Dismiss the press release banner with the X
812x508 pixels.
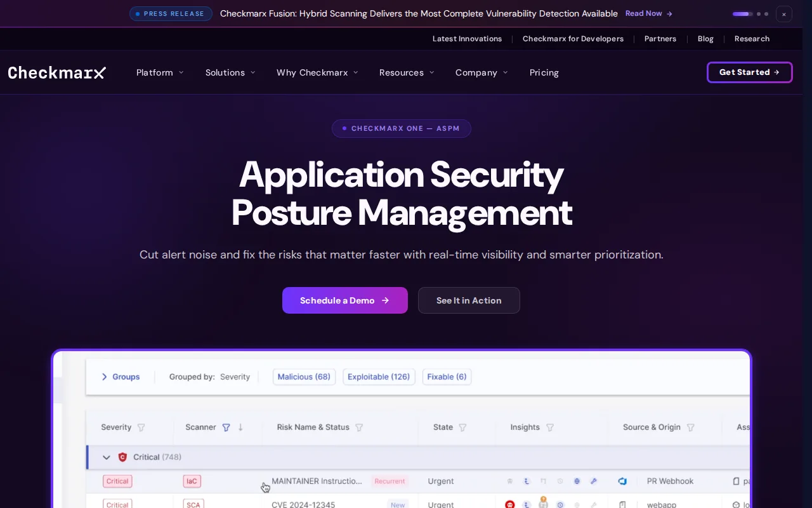784,14
